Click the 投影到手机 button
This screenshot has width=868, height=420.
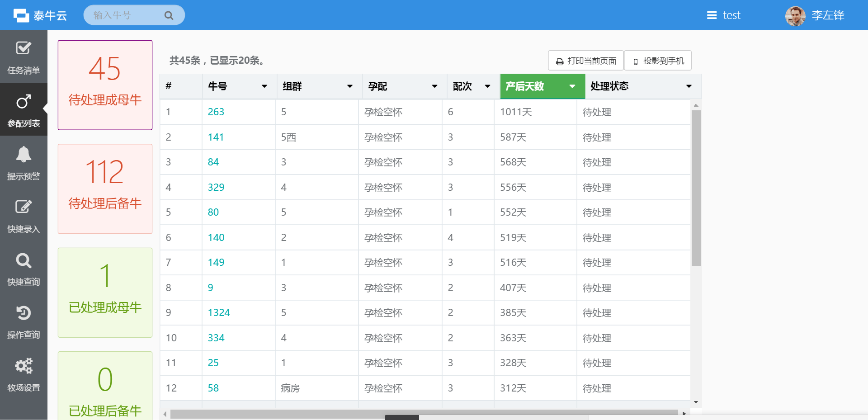(x=658, y=61)
